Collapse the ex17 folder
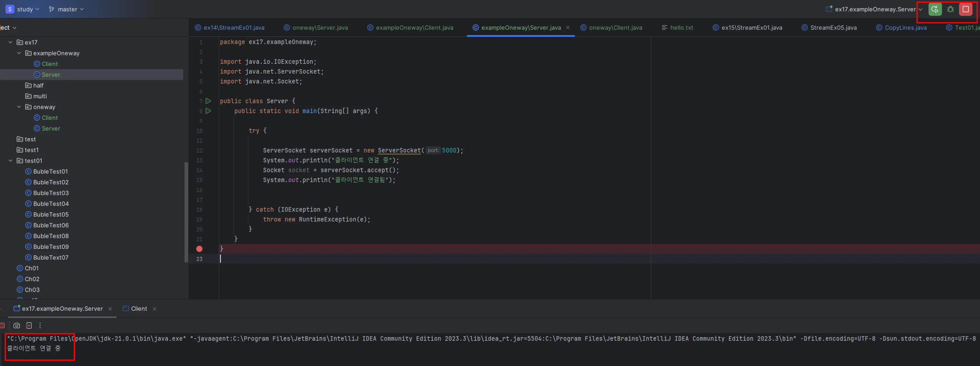Viewport: 980px width, 366px height. coord(10,42)
